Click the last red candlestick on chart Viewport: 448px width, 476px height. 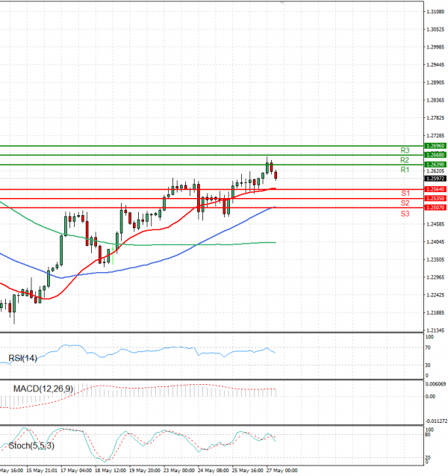click(276, 175)
